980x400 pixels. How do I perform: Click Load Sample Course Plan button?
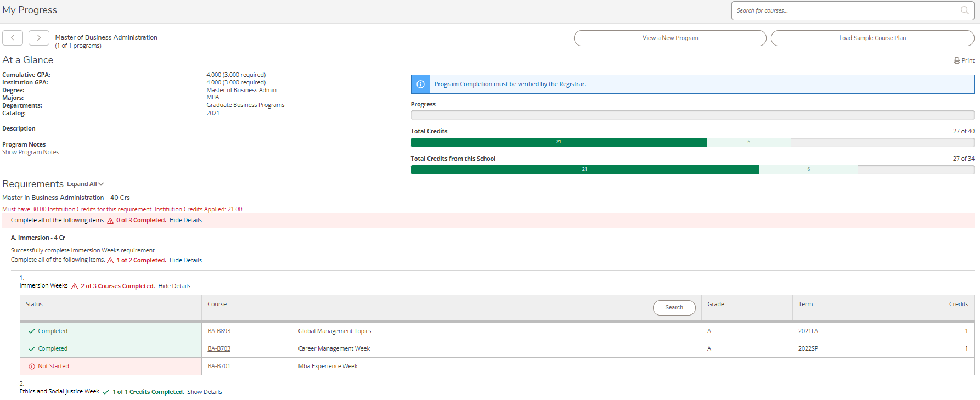click(x=872, y=38)
